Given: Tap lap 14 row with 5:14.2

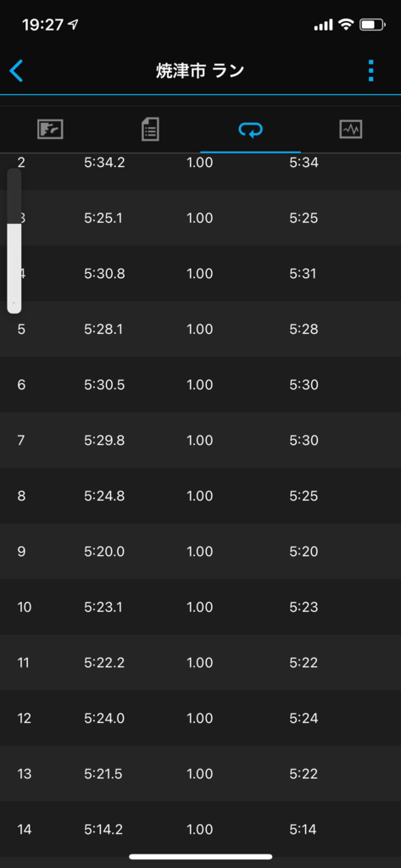Looking at the screenshot, I should (x=200, y=829).
